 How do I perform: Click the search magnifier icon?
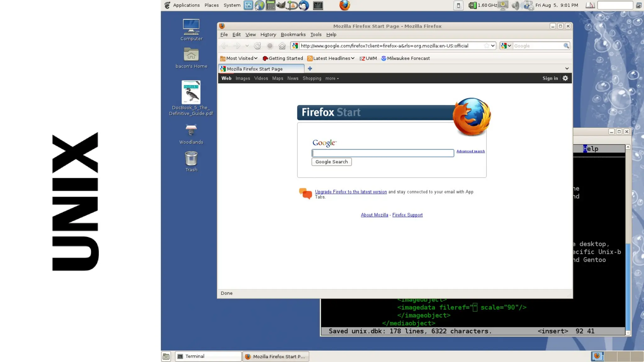click(566, 46)
